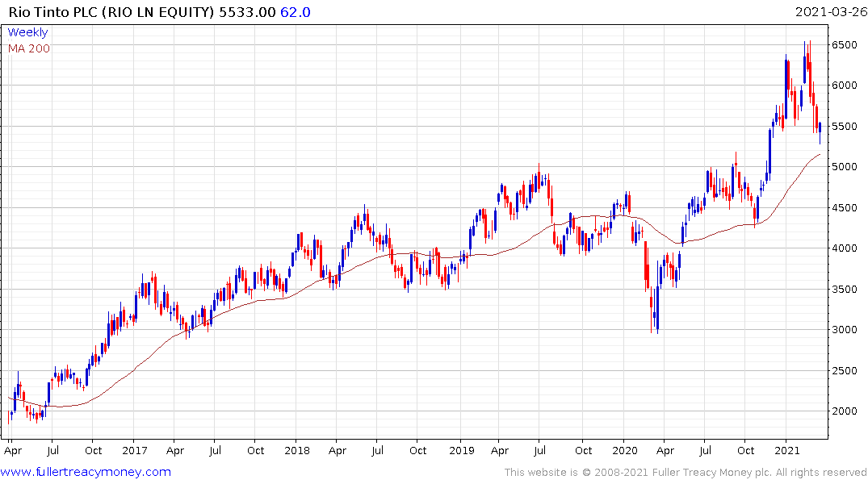Select the last price value 5533.00
Screen dimensions: 868x484
click(247, 11)
